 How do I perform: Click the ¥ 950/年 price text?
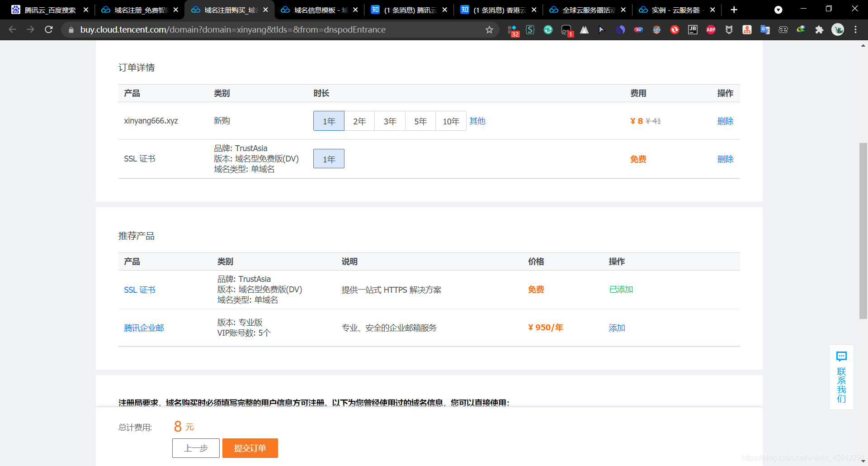click(545, 328)
